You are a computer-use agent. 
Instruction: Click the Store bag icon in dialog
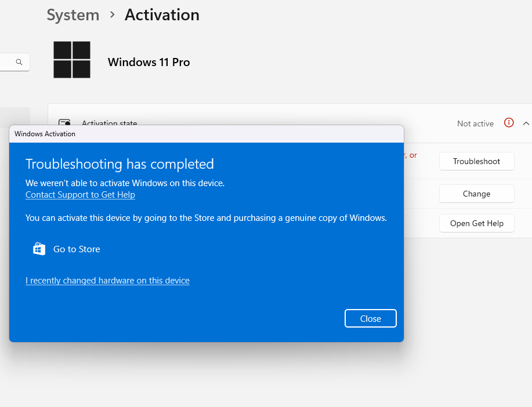[39, 249]
